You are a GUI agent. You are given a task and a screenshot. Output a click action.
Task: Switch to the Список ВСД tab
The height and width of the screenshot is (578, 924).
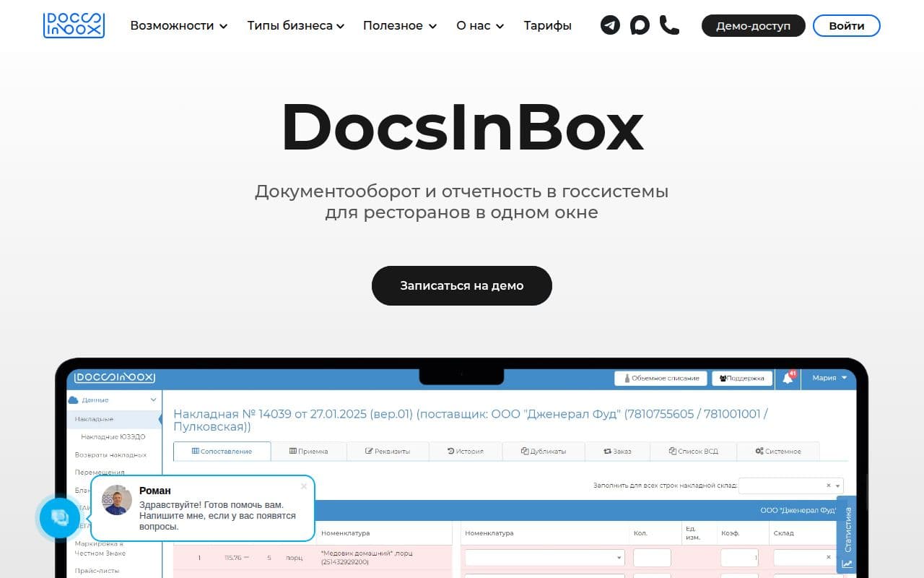[694, 451]
